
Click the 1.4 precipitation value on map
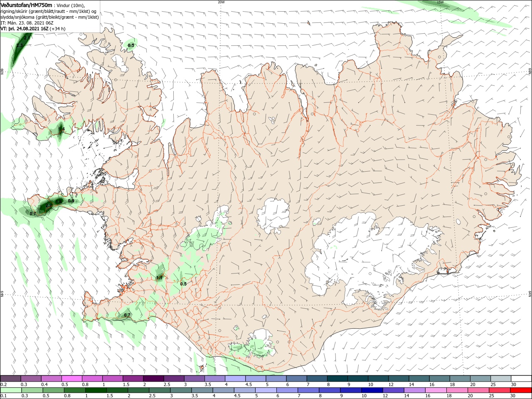pos(61,129)
